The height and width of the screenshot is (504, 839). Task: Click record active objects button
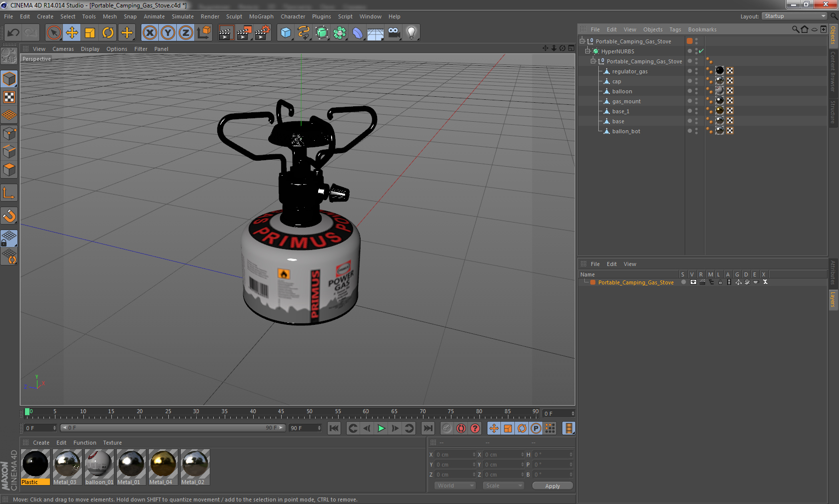point(447,428)
